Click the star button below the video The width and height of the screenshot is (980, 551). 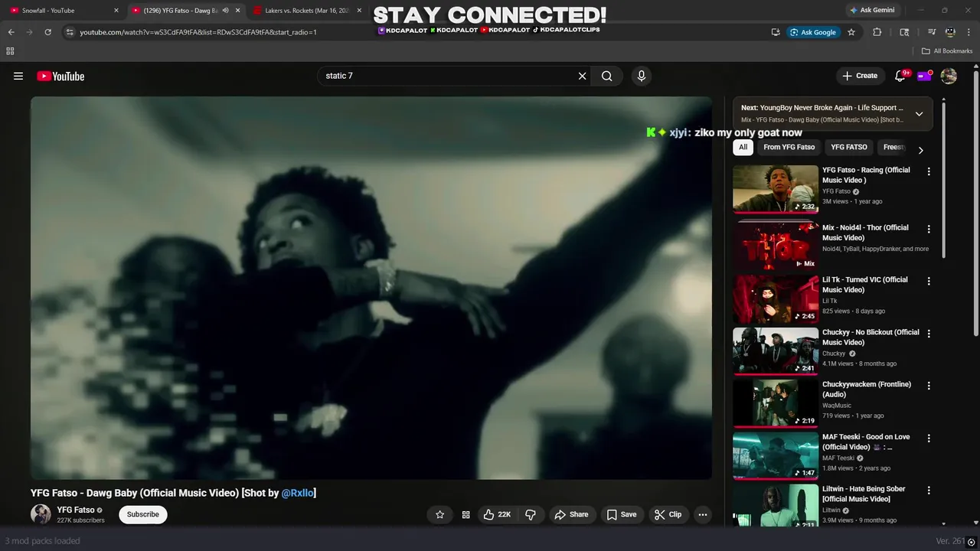(439, 514)
